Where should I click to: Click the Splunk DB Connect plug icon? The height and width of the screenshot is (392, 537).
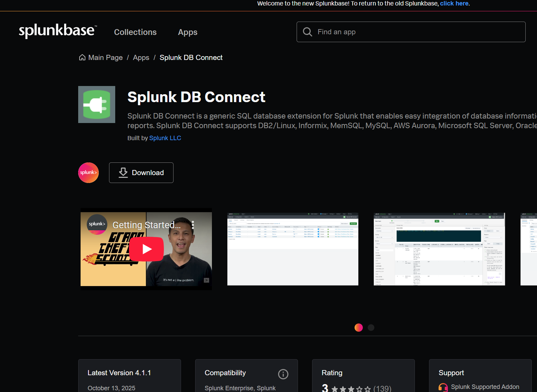97,105
